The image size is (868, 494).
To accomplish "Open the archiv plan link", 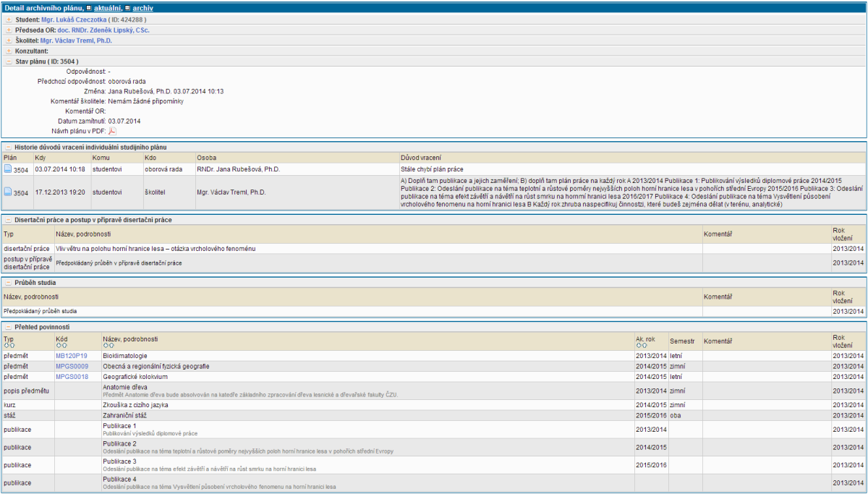I will click(142, 7).
